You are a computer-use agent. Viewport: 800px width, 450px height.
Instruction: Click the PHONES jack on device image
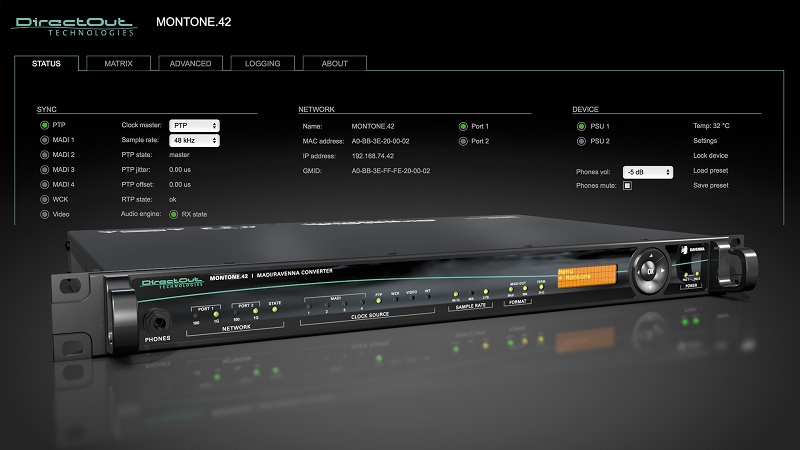point(157,322)
